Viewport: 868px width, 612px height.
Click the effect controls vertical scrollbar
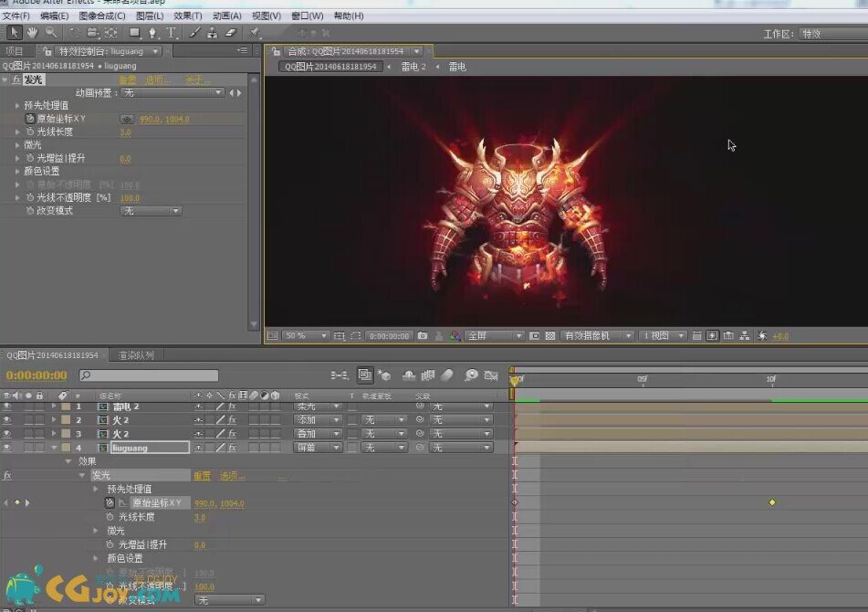pos(254,203)
